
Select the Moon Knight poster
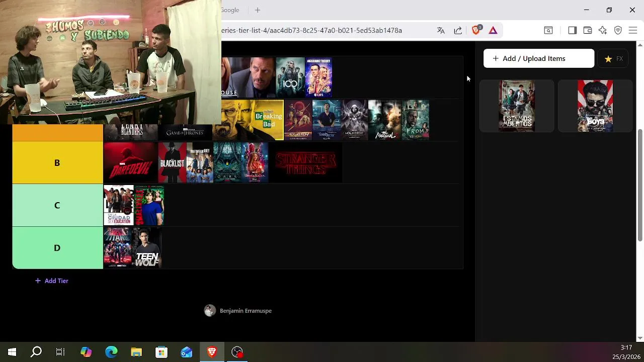354,120
